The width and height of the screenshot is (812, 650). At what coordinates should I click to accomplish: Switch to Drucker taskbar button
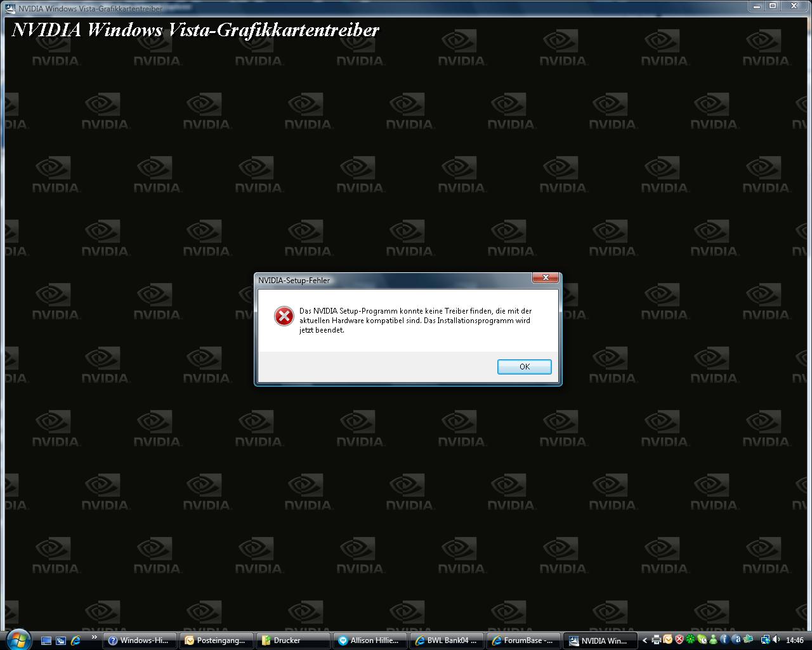click(x=293, y=640)
